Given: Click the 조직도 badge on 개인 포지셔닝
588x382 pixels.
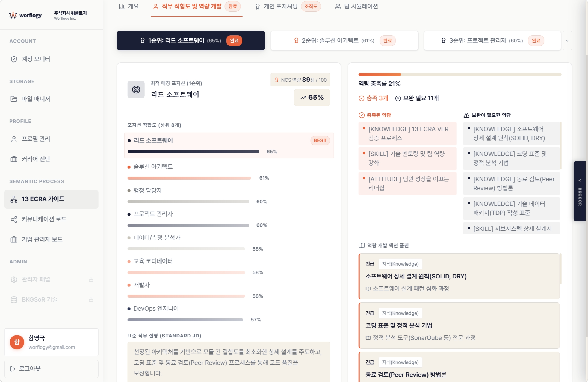Looking at the screenshot, I should pos(311,6).
